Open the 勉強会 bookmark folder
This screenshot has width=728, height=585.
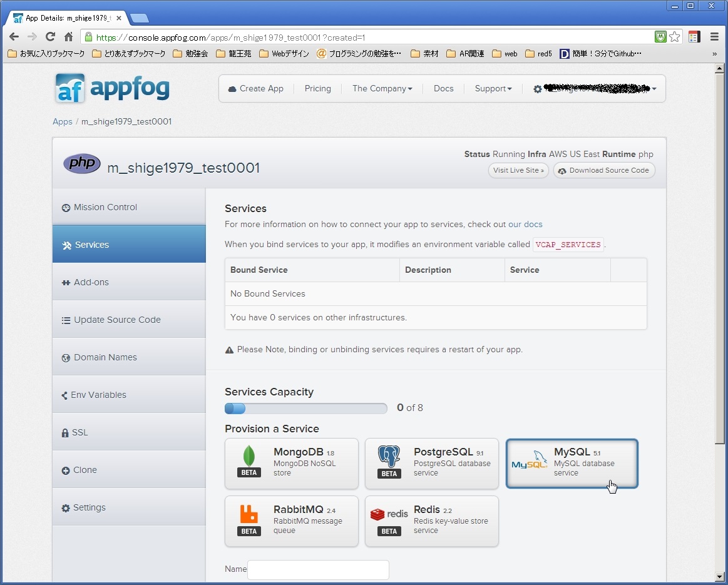(190, 54)
